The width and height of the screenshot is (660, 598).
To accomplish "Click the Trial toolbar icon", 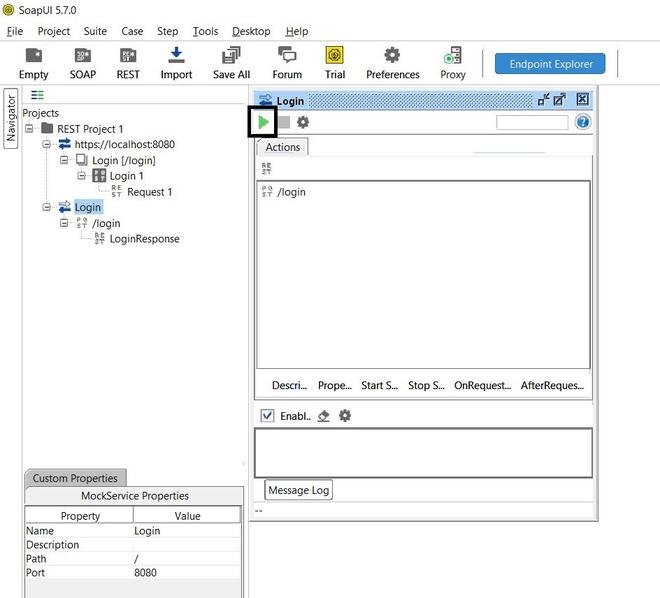I will (335, 63).
